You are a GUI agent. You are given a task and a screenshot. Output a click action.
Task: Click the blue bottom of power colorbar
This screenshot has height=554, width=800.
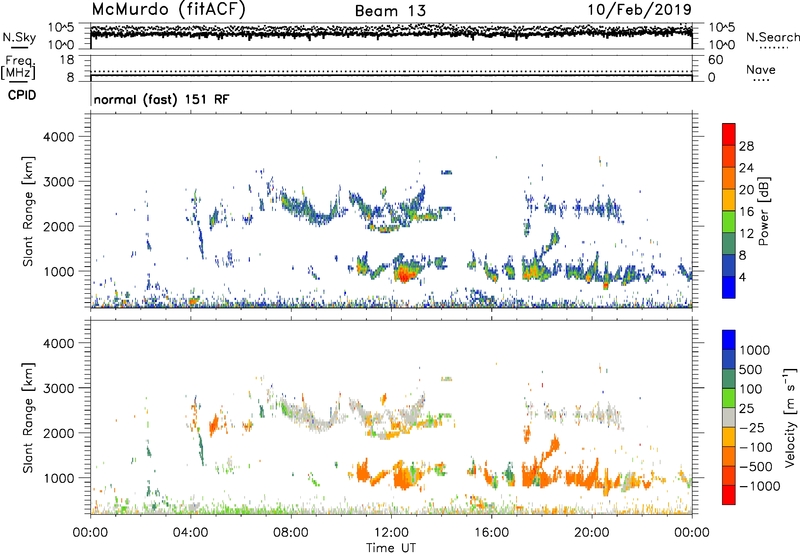[x=729, y=287]
